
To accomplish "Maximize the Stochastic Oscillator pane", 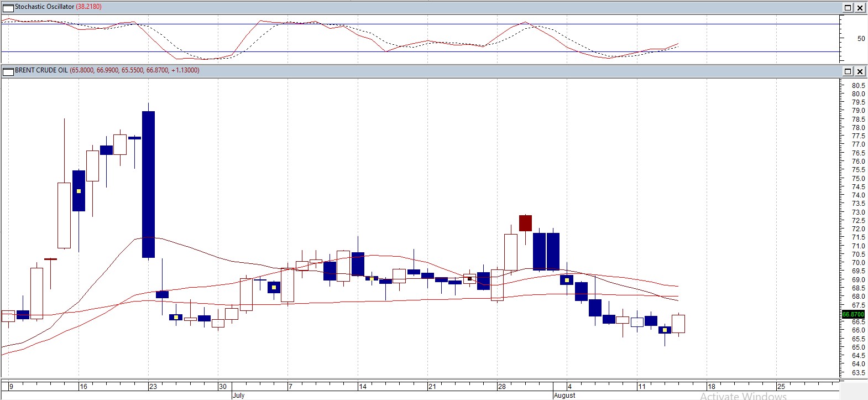I will click(848, 8).
